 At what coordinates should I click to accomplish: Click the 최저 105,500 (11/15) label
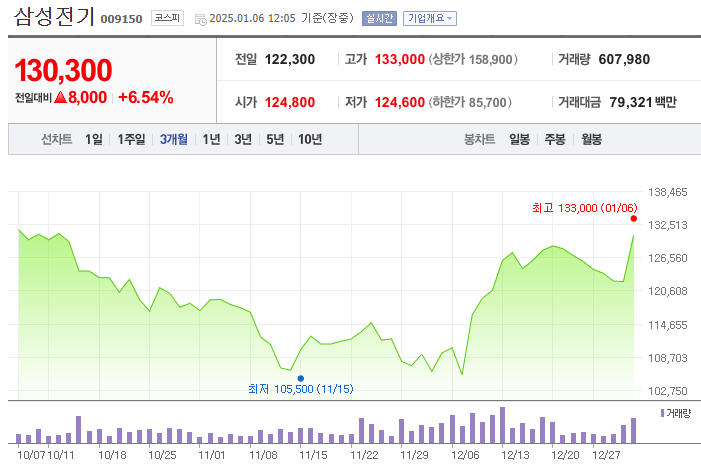point(300,389)
